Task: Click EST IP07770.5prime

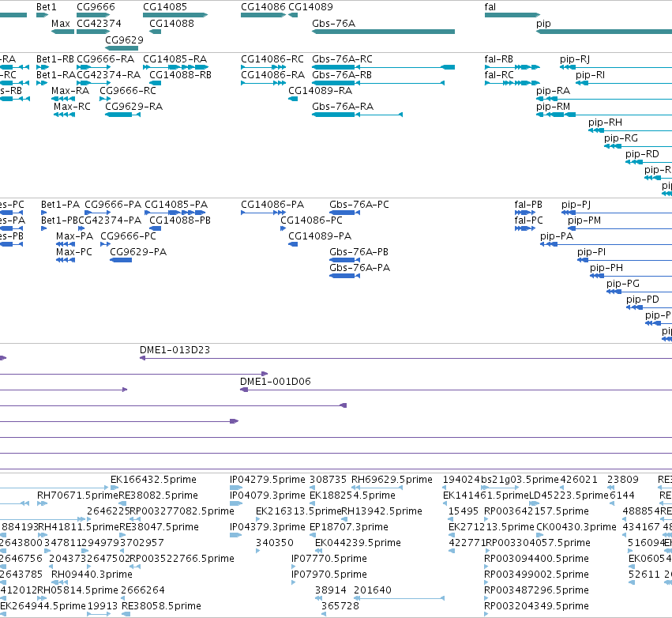Action: pyautogui.click(x=329, y=559)
